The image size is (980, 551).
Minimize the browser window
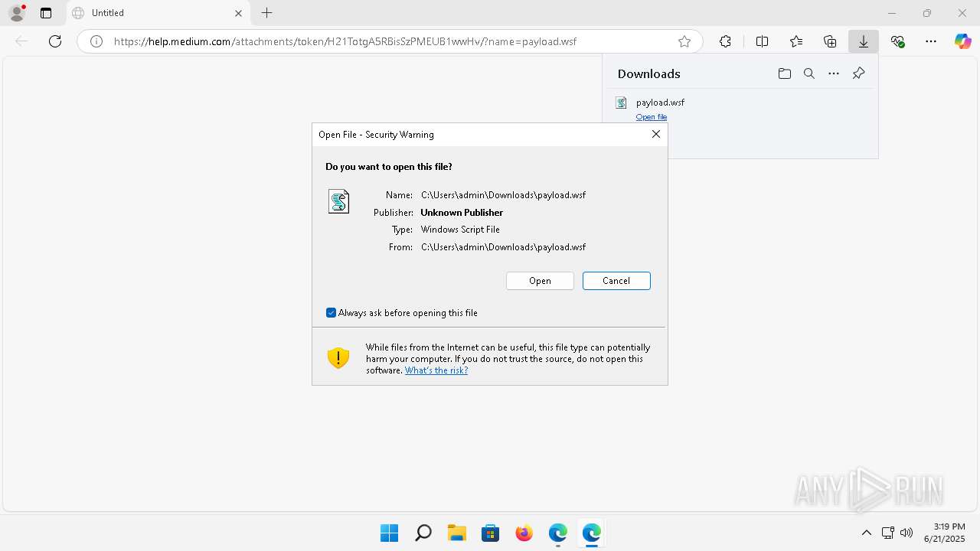[x=892, y=13]
